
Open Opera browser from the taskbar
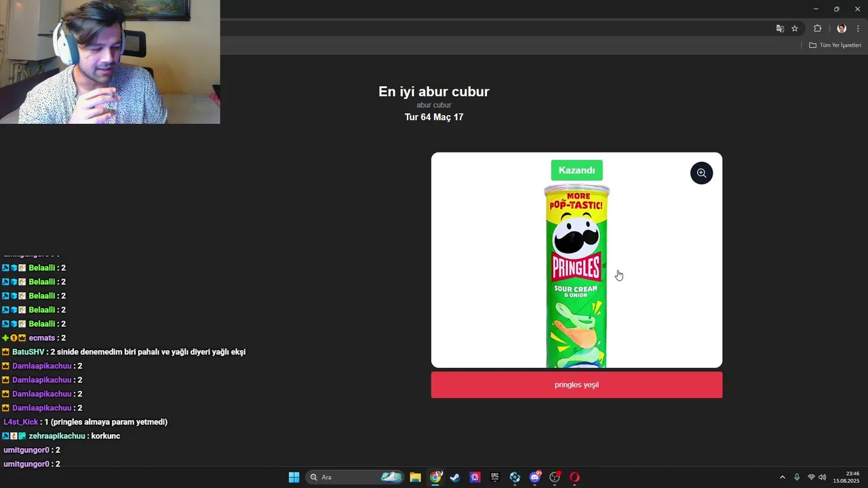[x=574, y=477]
